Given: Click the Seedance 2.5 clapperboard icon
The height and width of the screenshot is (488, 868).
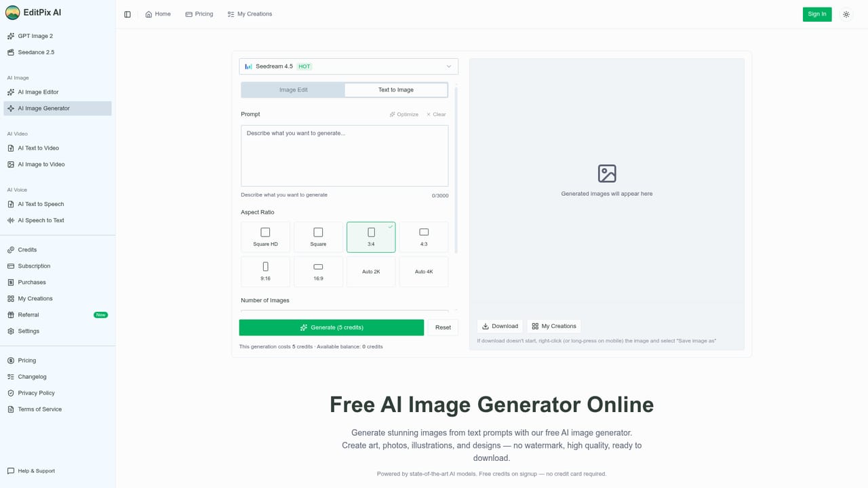Looking at the screenshot, I should 11,52.
